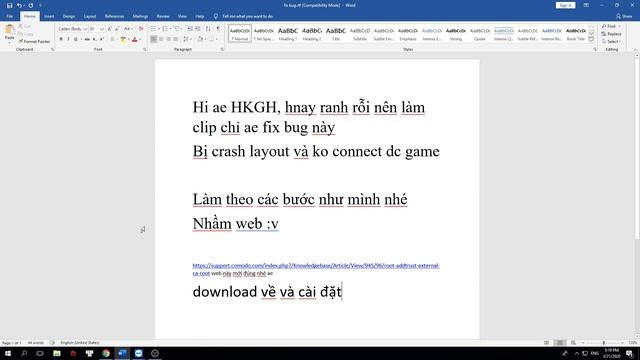This screenshot has height=360, width=640.
Task: Center the paragraph text
Action: pos(161,39)
